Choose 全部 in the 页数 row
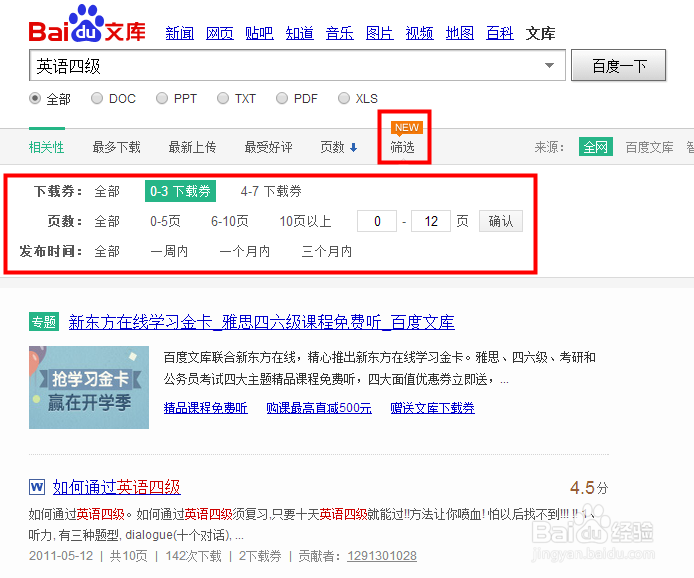 [107, 221]
